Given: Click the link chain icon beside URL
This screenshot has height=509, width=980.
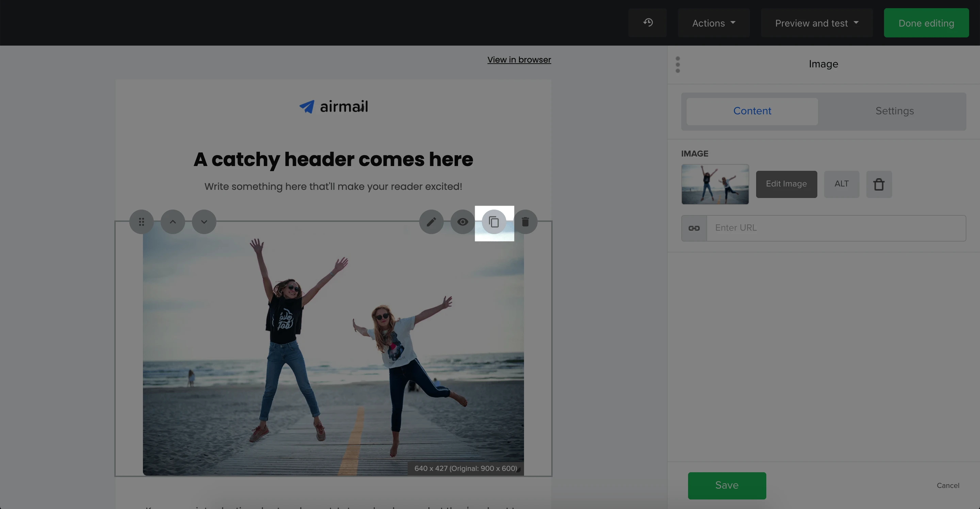Looking at the screenshot, I should (x=694, y=228).
